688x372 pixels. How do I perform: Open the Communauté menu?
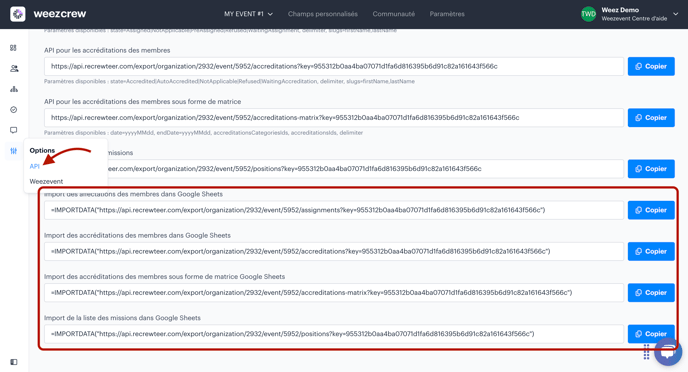coord(394,14)
